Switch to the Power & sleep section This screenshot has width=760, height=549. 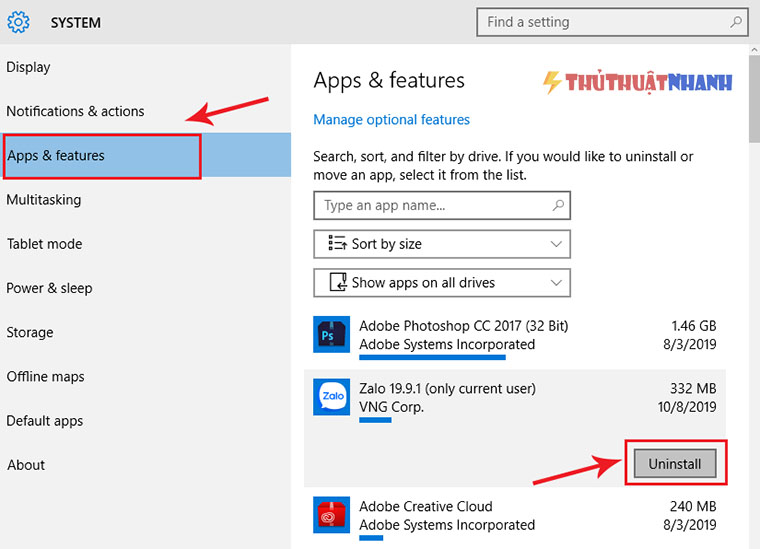[49, 288]
